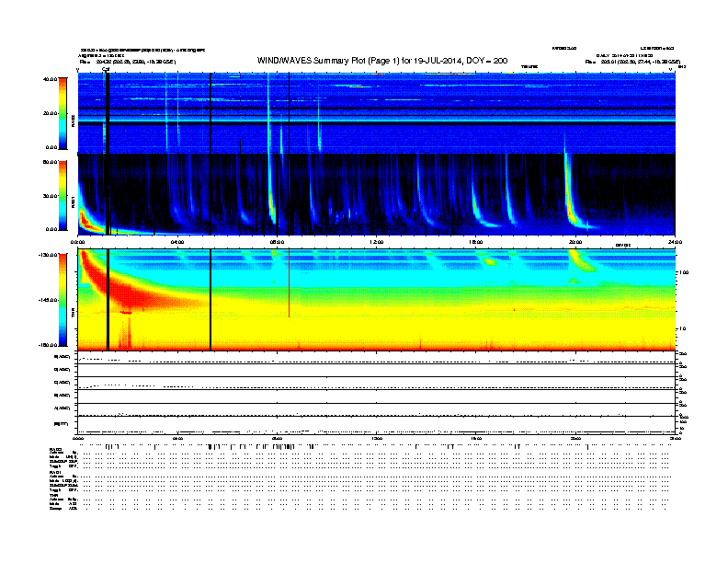Click the 08:00 tick label on the bottom time axis
728x563 pixels.
pyautogui.click(x=278, y=438)
